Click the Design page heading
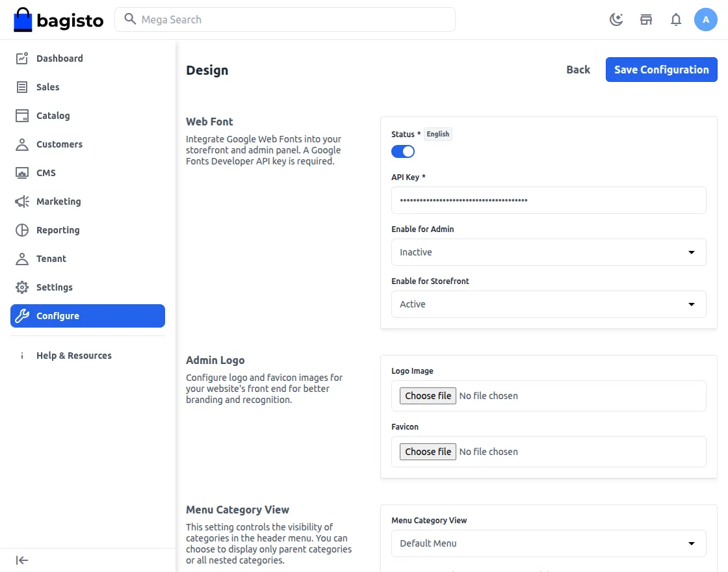 (207, 70)
